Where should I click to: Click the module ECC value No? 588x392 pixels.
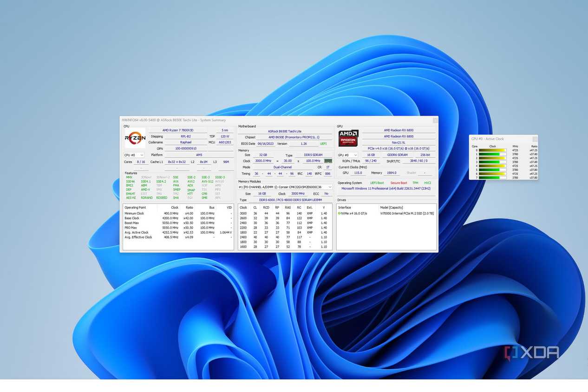[327, 194]
